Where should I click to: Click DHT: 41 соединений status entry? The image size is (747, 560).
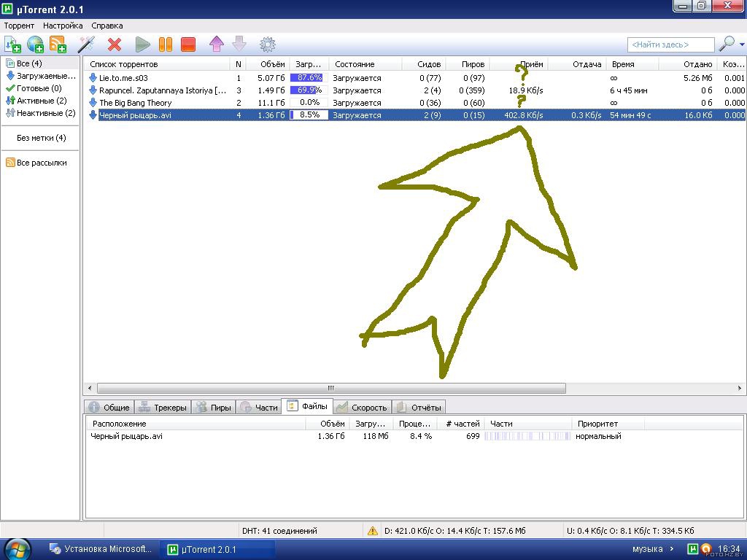279,531
